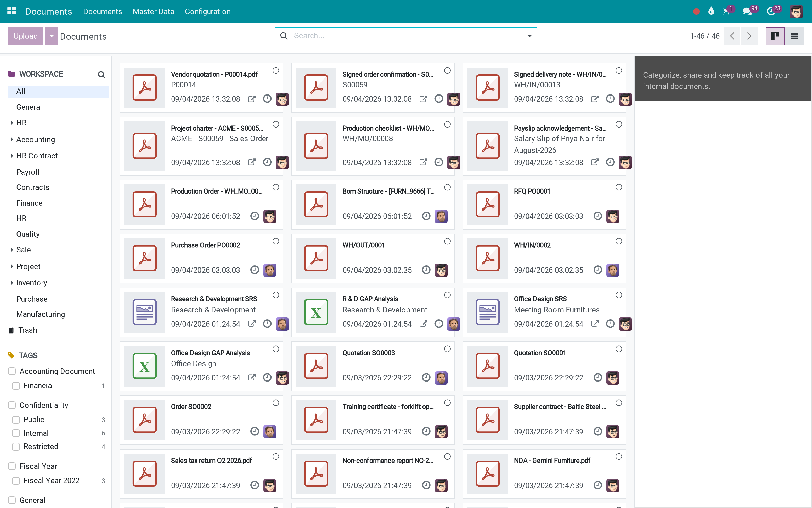Image resolution: width=812 pixels, height=508 pixels.
Task: Open the apps grid home menu
Action: click(x=12, y=11)
